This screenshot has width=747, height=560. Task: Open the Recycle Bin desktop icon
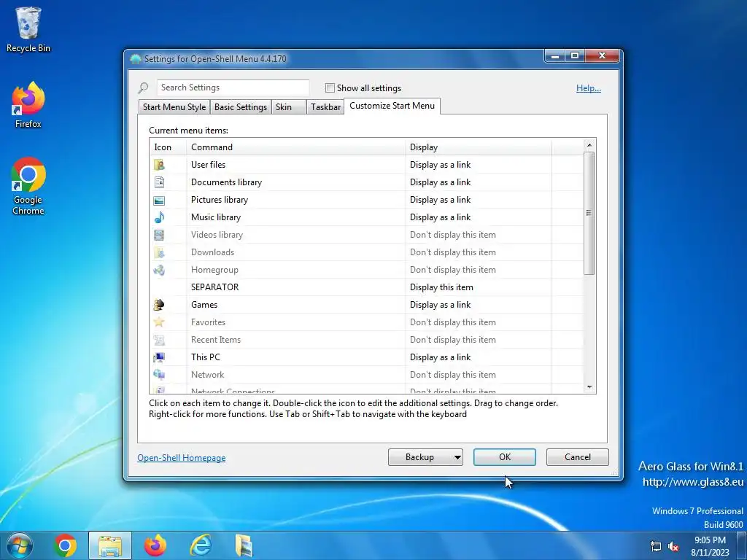pos(28,28)
